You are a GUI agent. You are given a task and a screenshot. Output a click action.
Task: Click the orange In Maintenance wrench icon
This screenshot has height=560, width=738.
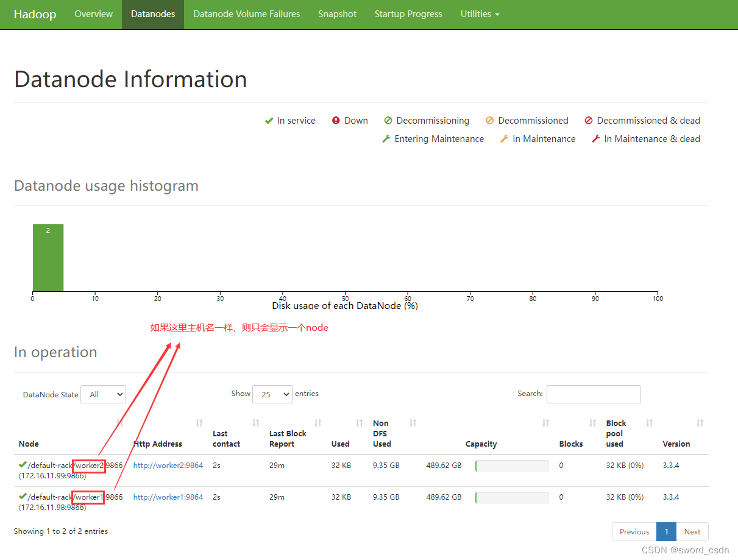point(504,139)
